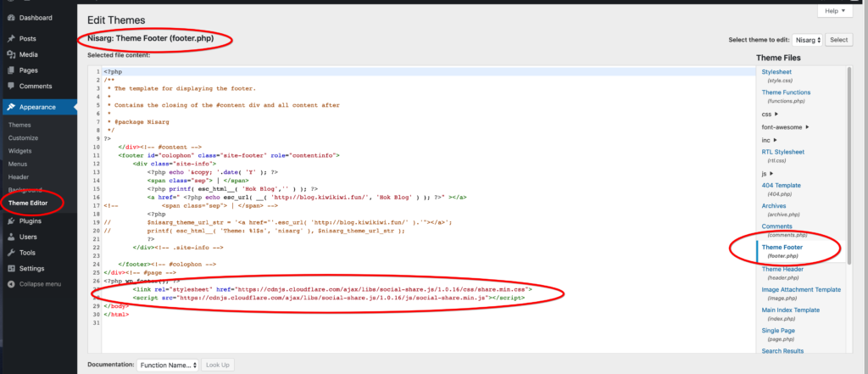The width and height of the screenshot is (868, 374).
Task: Open the Widgets submenu item
Action: (20, 151)
